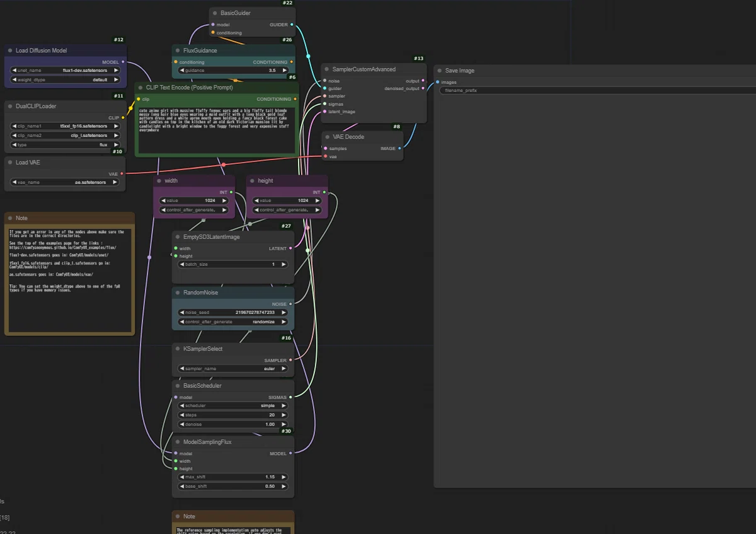
Task: Increase the guidance value with its right arrow
Action: (284, 71)
